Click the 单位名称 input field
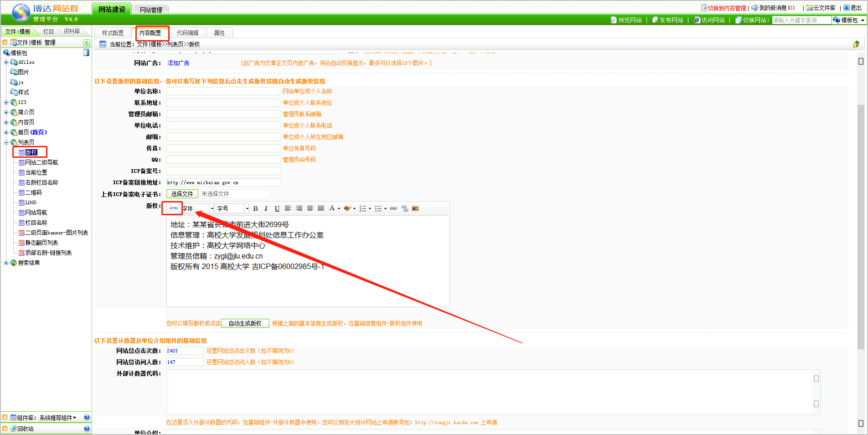 (223, 91)
